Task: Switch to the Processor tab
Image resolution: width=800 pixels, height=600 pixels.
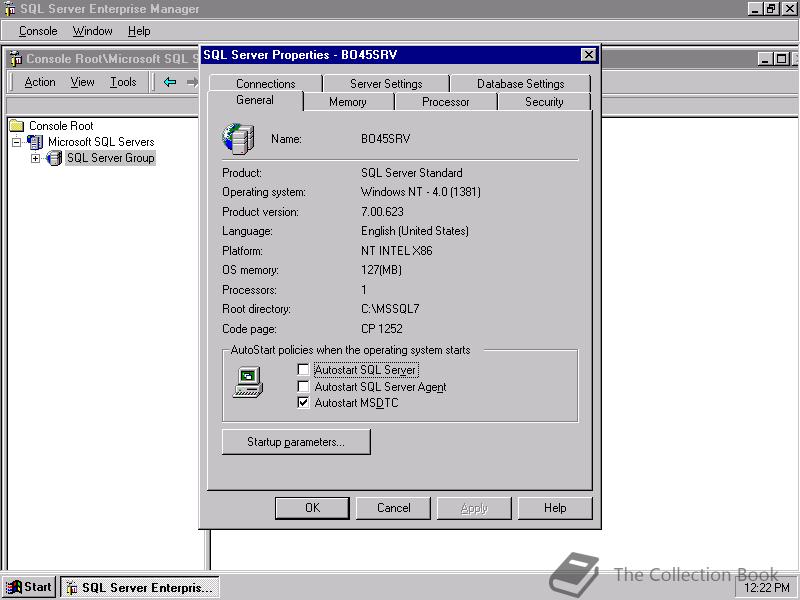Action: click(445, 102)
